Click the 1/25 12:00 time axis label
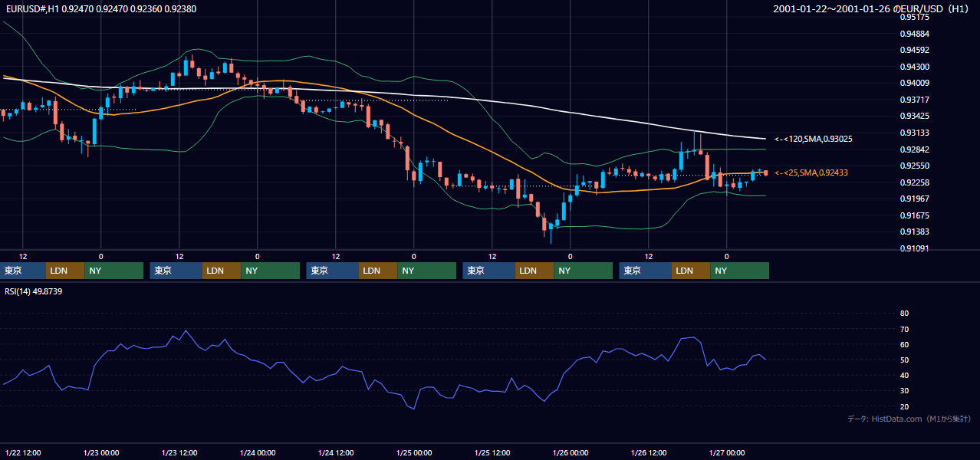Screen dimensions: 980x460 coord(492,452)
